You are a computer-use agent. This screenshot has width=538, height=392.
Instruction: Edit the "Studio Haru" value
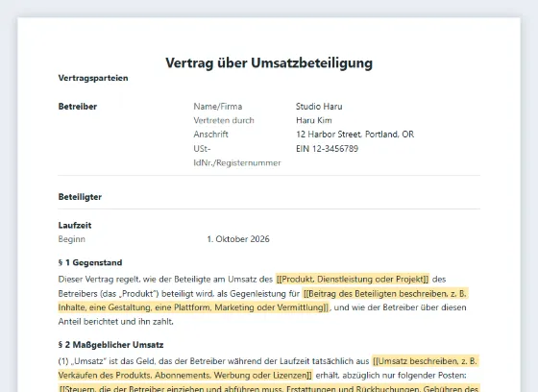(319, 107)
